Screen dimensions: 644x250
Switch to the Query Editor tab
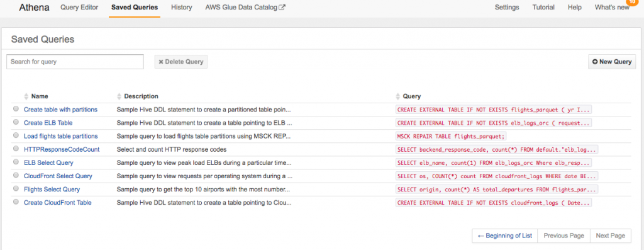(x=79, y=8)
